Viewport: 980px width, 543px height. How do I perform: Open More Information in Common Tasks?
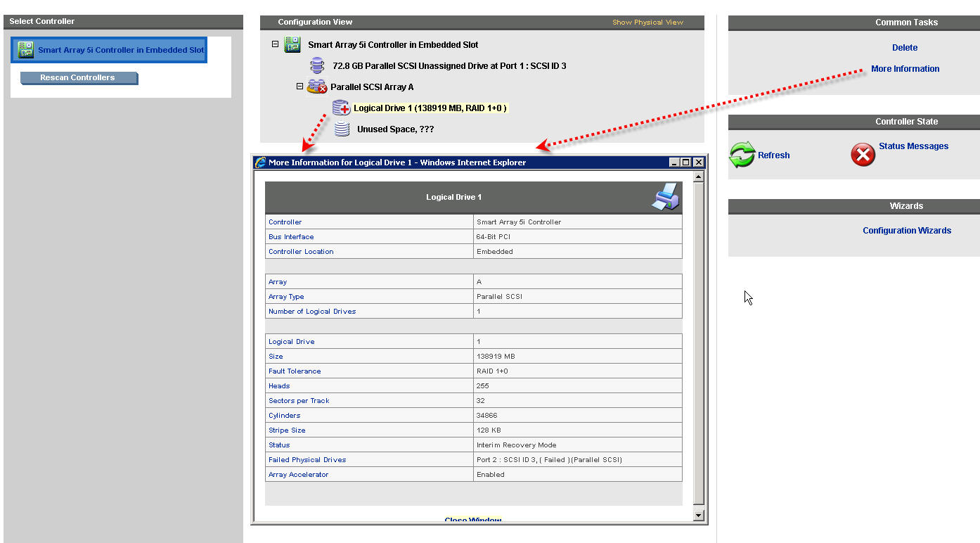click(x=905, y=69)
